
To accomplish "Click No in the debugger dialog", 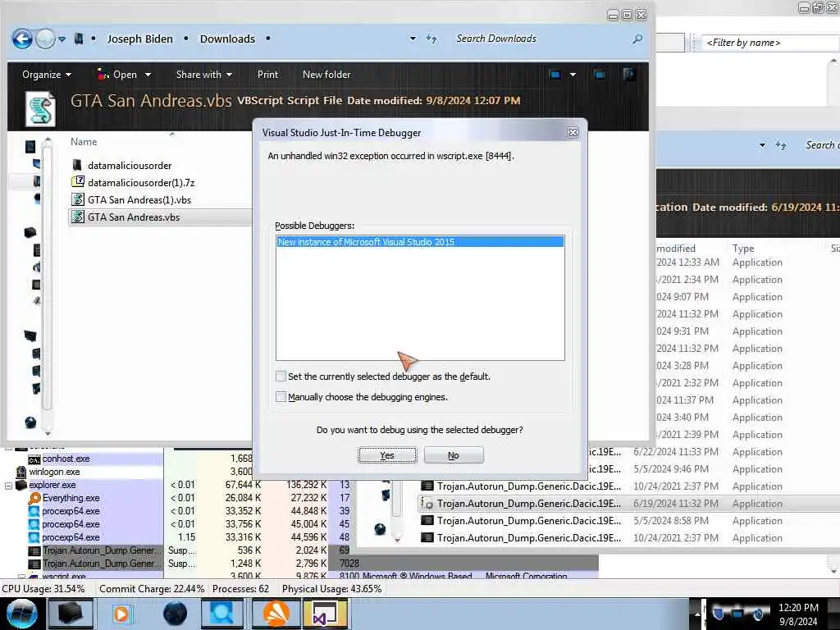I will click(x=454, y=455).
